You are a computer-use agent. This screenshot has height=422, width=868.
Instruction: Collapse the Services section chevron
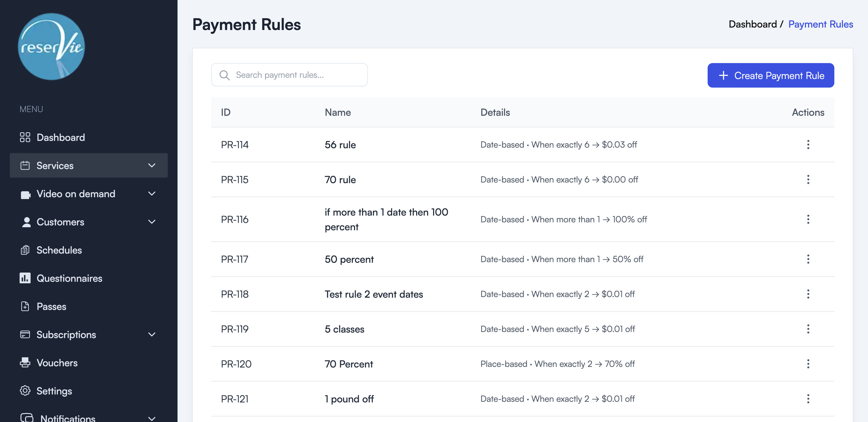click(x=152, y=165)
